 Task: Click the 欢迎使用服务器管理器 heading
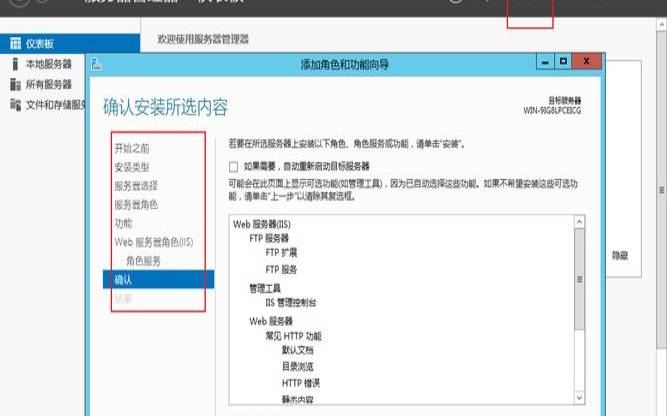203,40
